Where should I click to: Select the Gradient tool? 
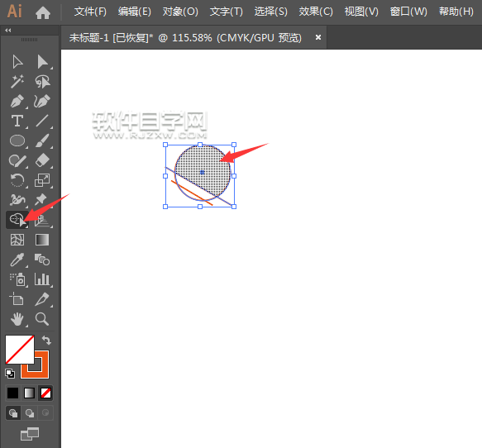[42, 240]
